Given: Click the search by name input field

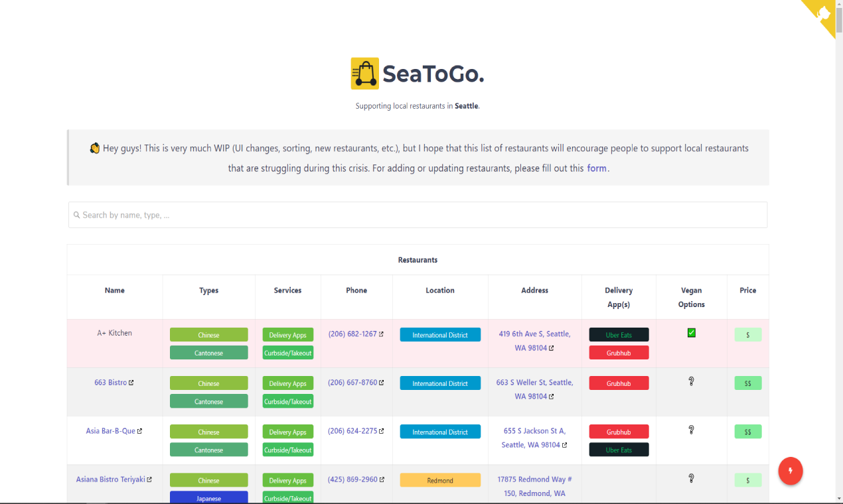Looking at the screenshot, I should 417,214.
